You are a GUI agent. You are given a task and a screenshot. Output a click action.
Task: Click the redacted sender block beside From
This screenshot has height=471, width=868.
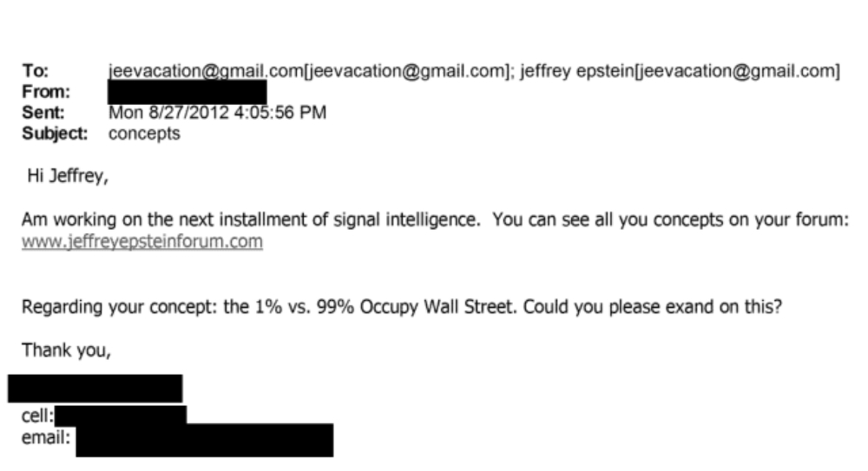(187, 91)
